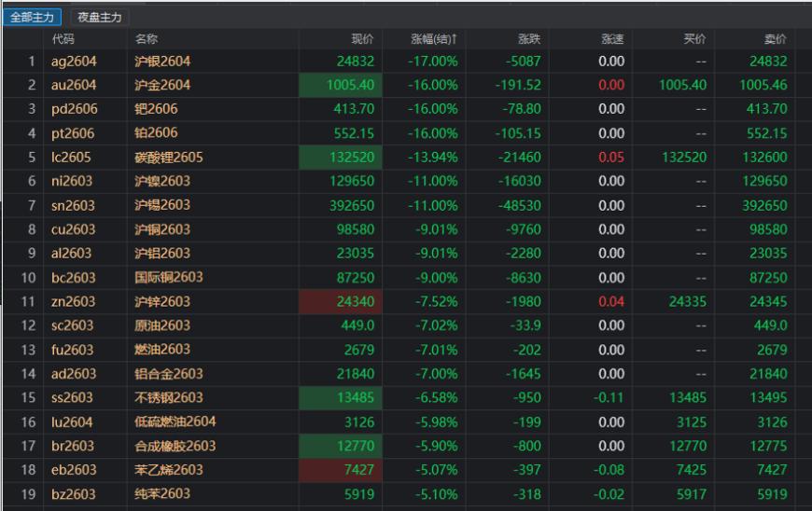Viewport: 812px width, 511px height.
Task: Click the red-highlighted 现价 cell for 沪锌2603
Action: (x=340, y=302)
